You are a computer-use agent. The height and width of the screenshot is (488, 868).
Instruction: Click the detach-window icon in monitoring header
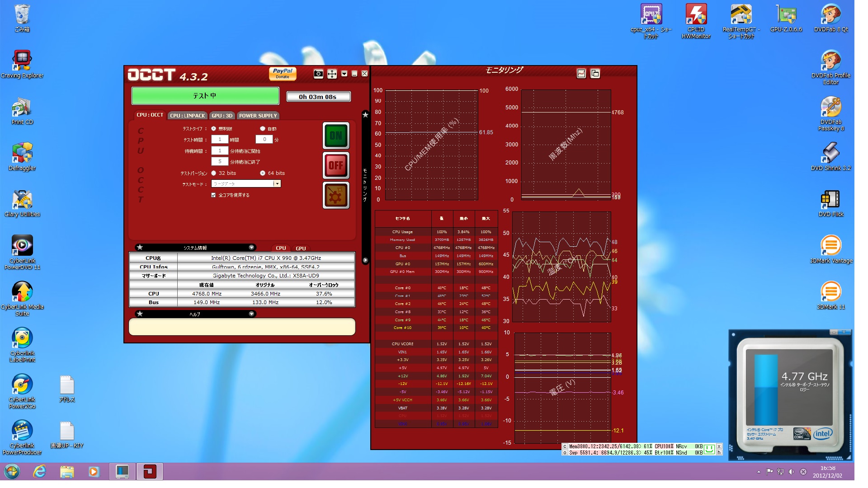tap(595, 73)
